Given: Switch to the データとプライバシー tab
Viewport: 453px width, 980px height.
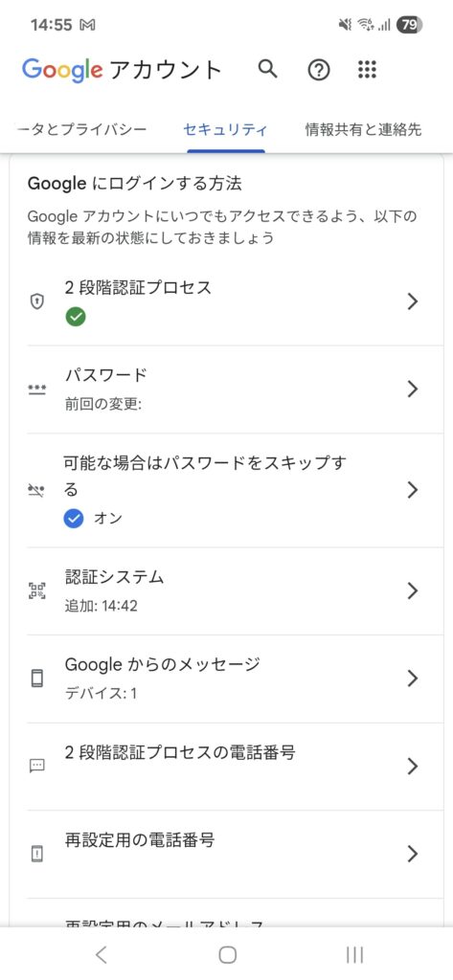Looking at the screenshot, I should 81,129.
